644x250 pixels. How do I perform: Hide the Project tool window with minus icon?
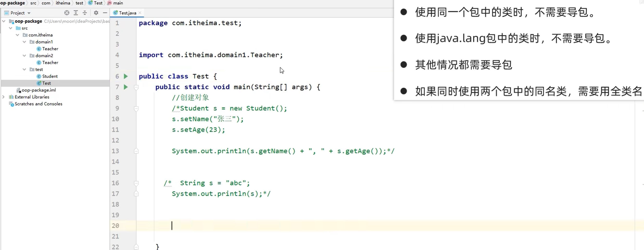[105, 13]
